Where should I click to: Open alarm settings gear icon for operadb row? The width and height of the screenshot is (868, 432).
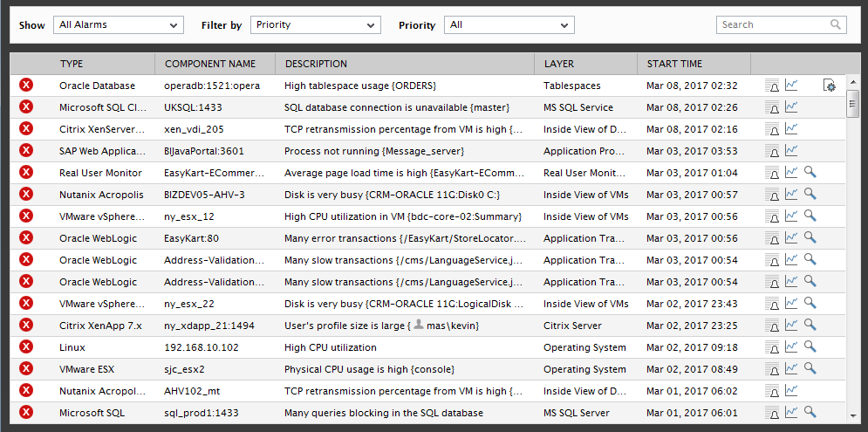(x=830, y=86)
